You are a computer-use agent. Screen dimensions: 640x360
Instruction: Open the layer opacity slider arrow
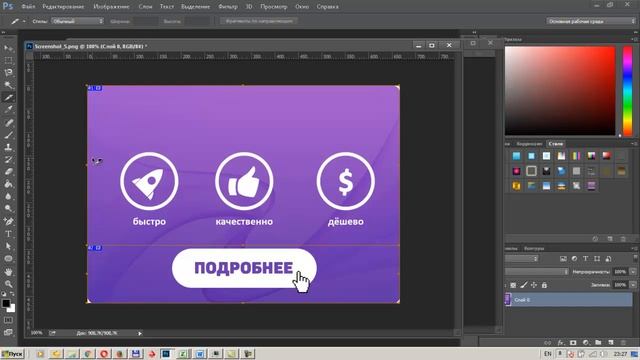click(x=633, y=272)
